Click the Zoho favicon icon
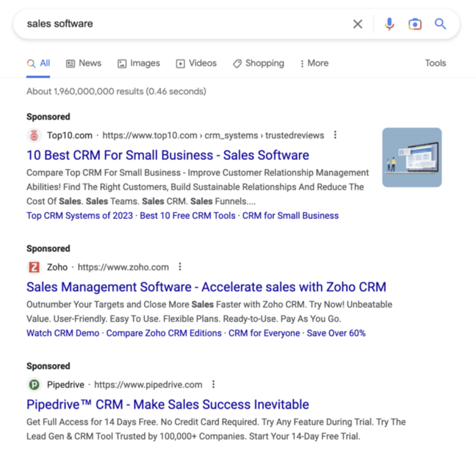476x451 pixels. tap(33, 267)
